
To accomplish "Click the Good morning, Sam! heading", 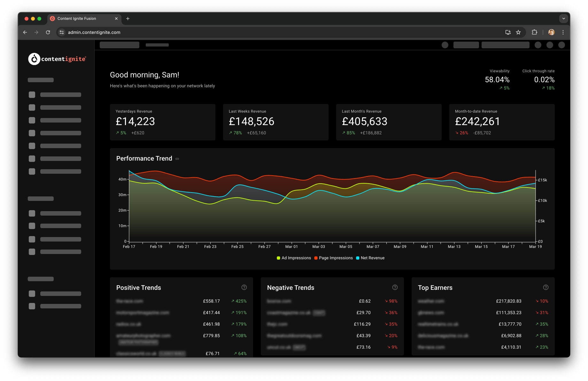I will pos(144,75).
